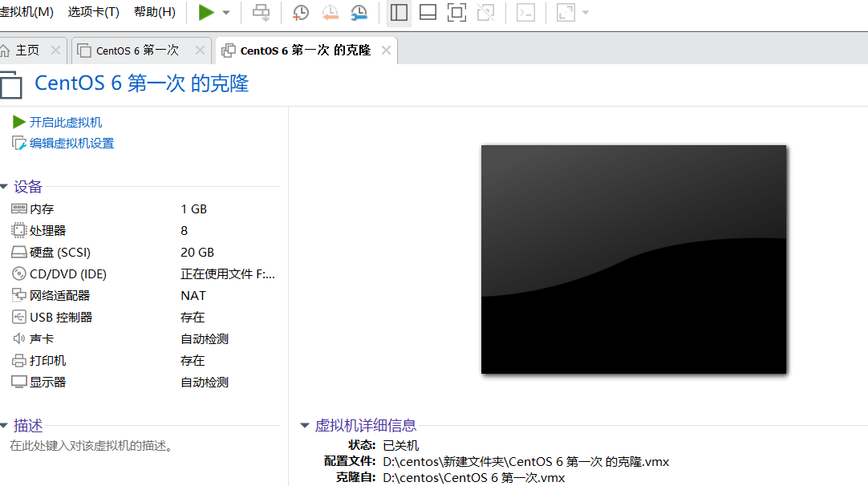This screenshot has width=868, height=486.
Task: Click the 处理器 processor device icon
Action: tap(18, 230)
